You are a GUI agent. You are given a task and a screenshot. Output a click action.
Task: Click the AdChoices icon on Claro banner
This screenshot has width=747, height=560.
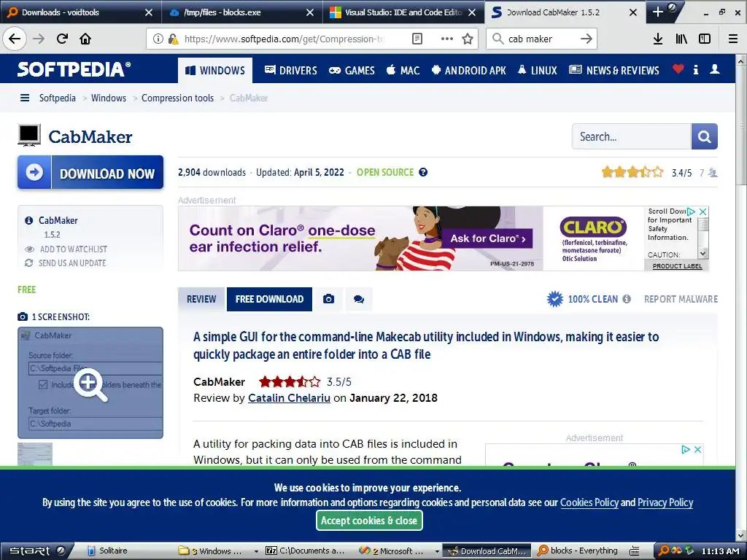point(692,211)
